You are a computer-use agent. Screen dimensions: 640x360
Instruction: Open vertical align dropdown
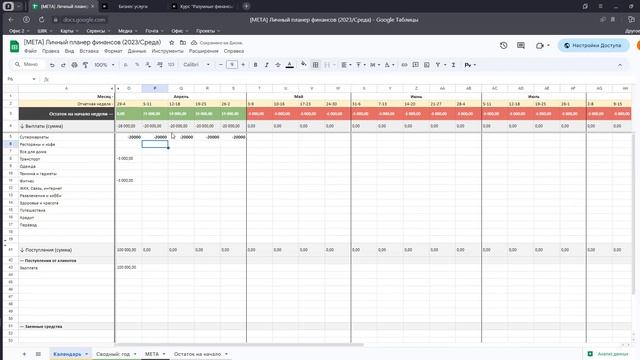(360, 65)
